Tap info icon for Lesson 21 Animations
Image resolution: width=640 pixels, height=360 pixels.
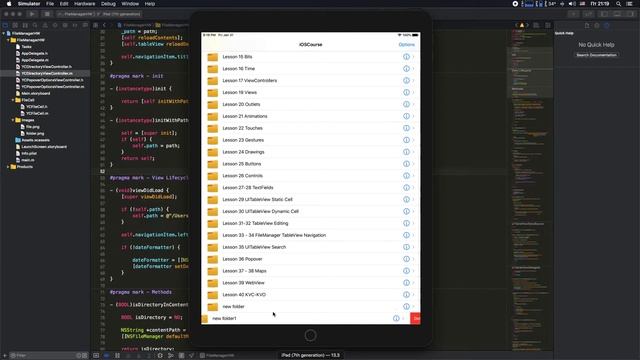click(x=406, y=116)
